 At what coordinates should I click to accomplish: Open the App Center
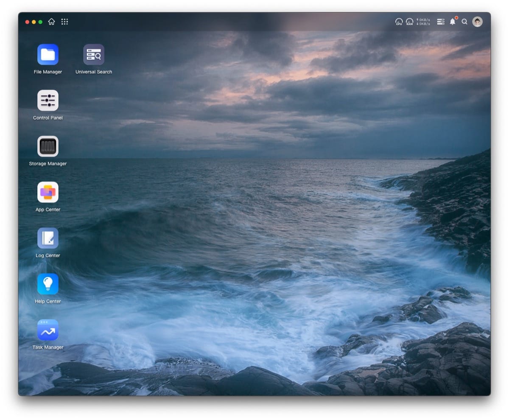[47, 192]
